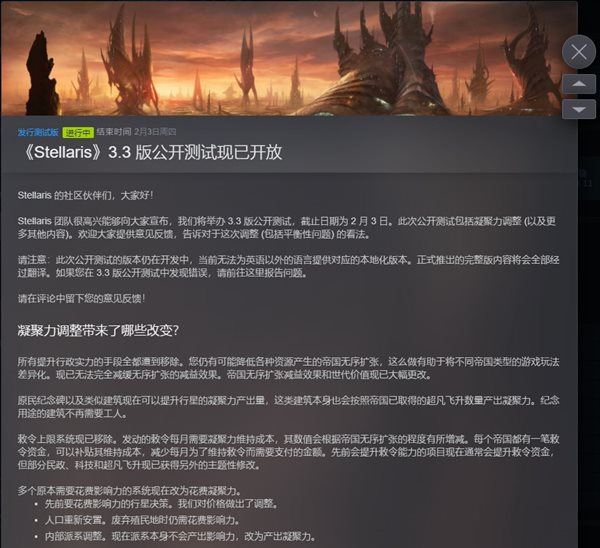This screenshot has width=600, height=548.
Task: Click the line 多个原本需要花费影响力的系统
Action: tap(129, 491)
